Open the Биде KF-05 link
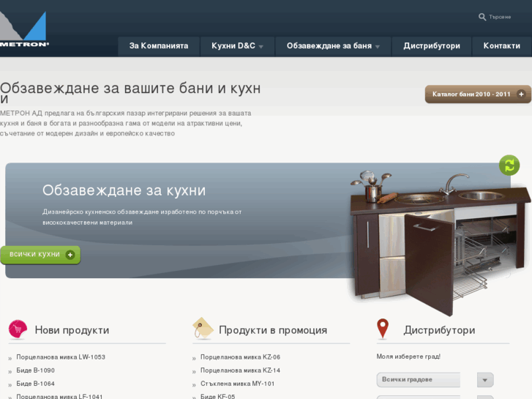Viewport: 532px width, 399px height. point(217,396)
